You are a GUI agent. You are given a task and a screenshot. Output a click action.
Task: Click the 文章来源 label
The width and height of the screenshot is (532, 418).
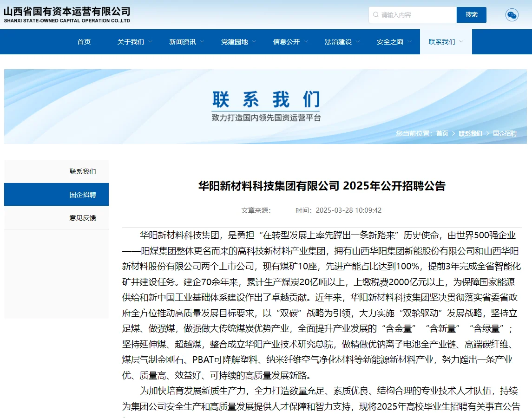(x=256, y=210)
